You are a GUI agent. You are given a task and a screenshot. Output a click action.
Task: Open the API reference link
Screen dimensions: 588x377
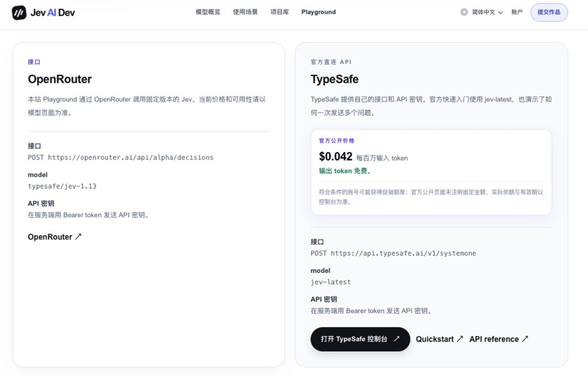tap(499, 339)
